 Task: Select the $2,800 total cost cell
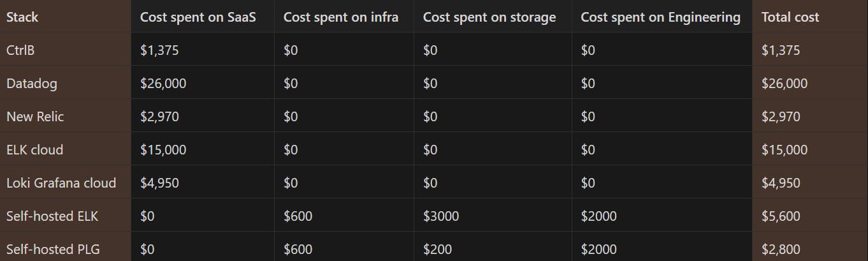coord(781,250)
